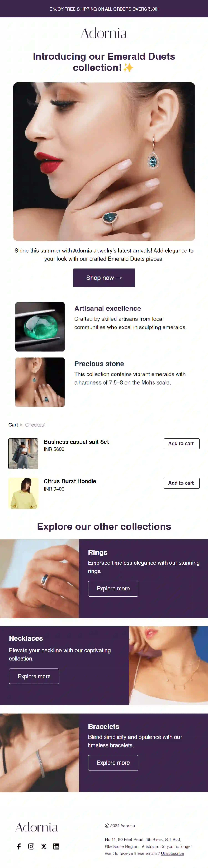Screen dimensions: 208x868
Task: Open the Facebook icon in the footer
Action: tap(19, 846)
